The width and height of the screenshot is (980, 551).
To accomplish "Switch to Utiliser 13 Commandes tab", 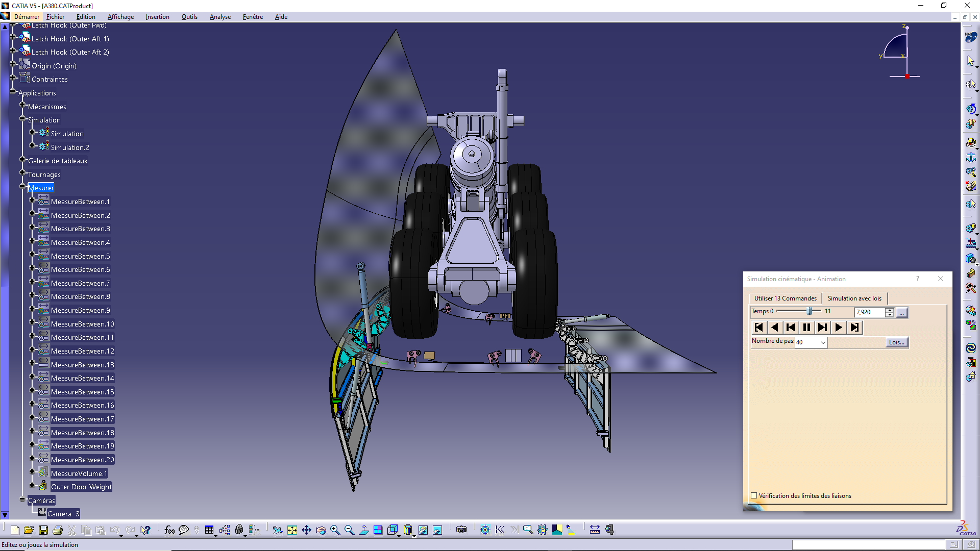I will click(785, 298).
